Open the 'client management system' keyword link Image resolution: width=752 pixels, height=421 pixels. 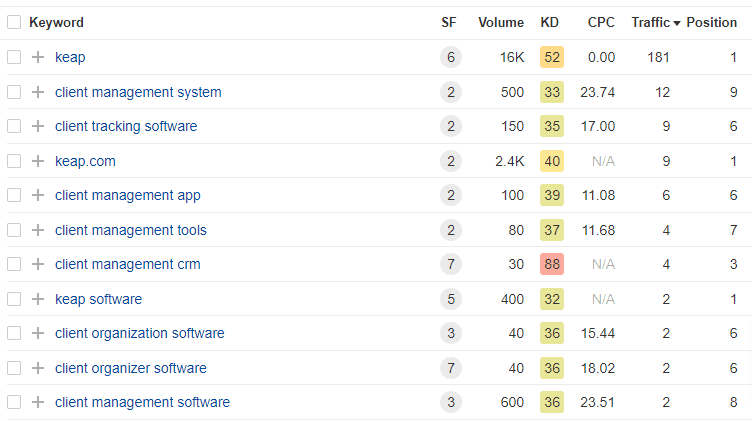138,92
